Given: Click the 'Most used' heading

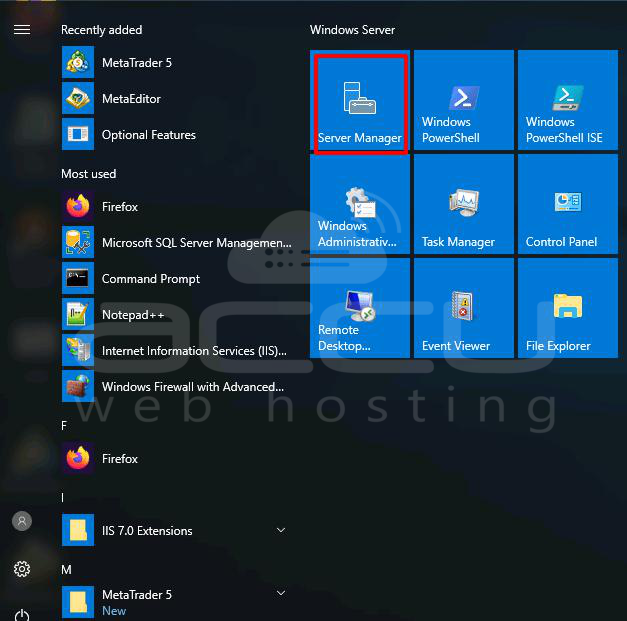Looking at the screenshot, I should tap(89, 174).
